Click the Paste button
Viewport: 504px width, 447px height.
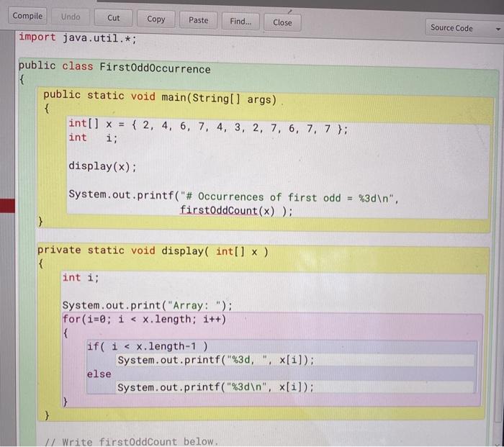click(x=198, y=20)
